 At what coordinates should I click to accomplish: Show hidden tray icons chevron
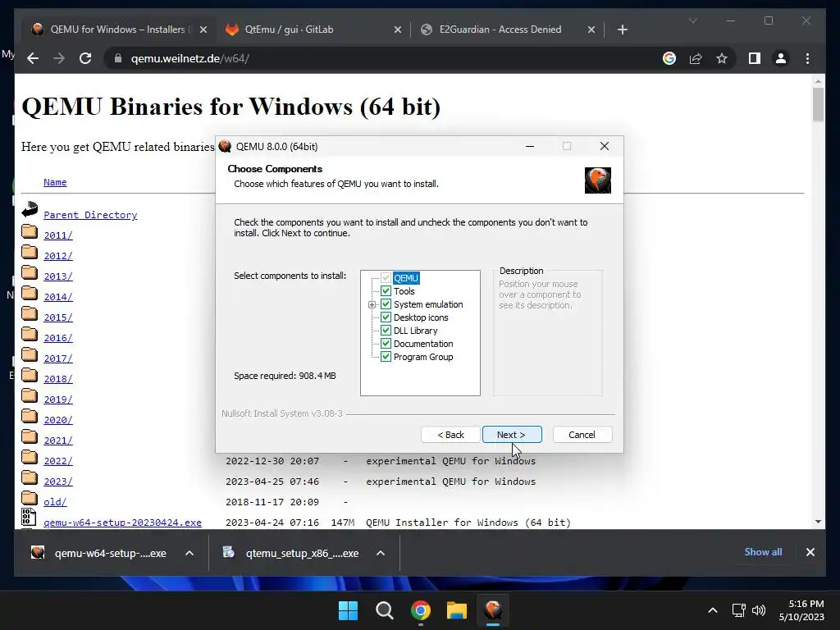[713, 610]
